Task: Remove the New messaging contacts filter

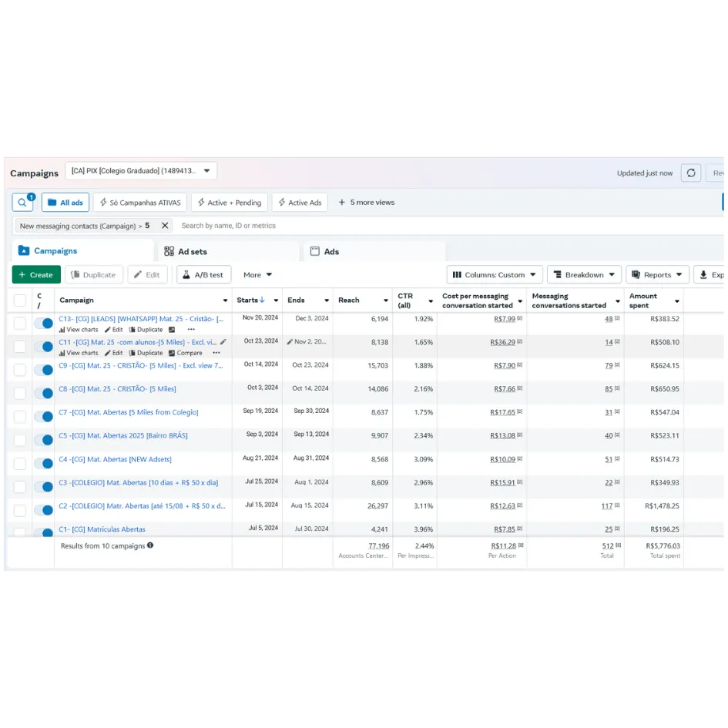Action: pyautogui.click(x=165, y=226)
